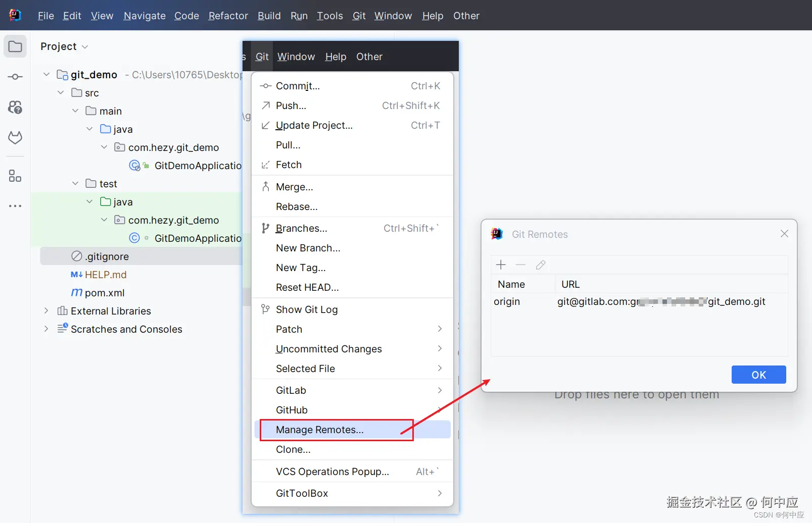Click the External Libraries icon
812x523 pixels.
[63, 310]
